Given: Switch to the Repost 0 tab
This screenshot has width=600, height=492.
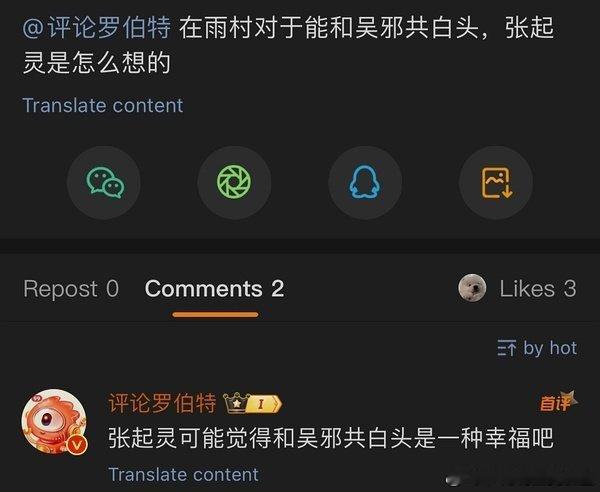Looking at the screenshot, I should click(71, 288).
